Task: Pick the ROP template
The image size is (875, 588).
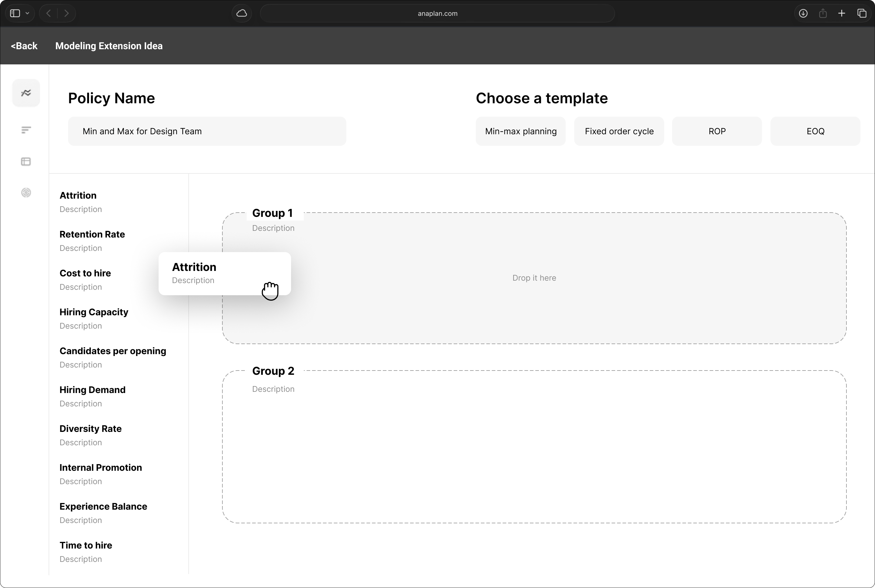Action: (x=717, y=131)
